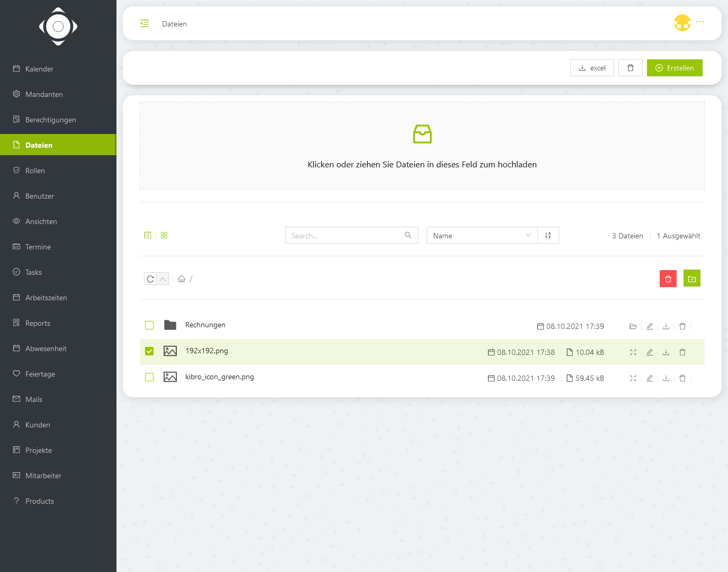
Task: Open Kalender in the sidebar
Action: pyautogui.click(x=39, y=69)
